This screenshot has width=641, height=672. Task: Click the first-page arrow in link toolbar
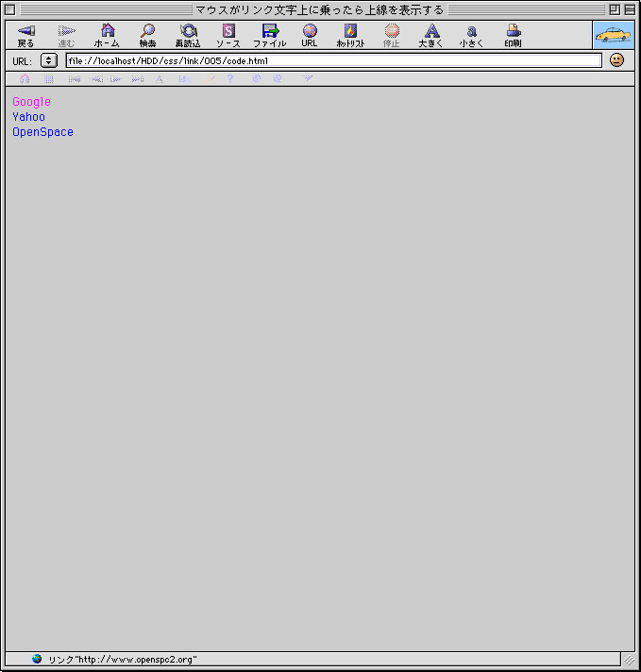75,79
